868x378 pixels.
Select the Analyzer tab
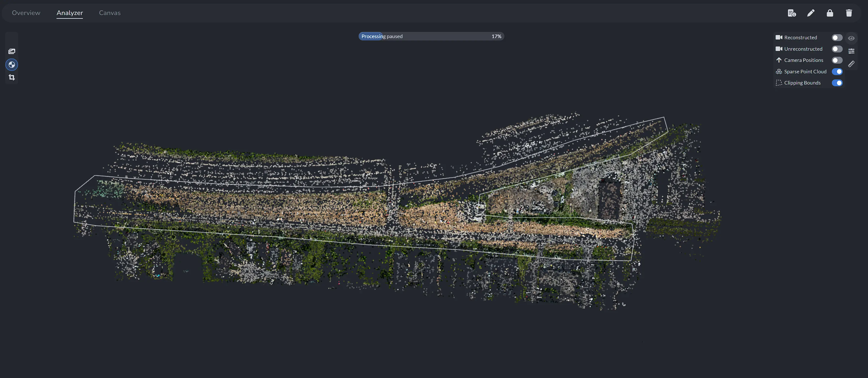click(x=69, y=13)
